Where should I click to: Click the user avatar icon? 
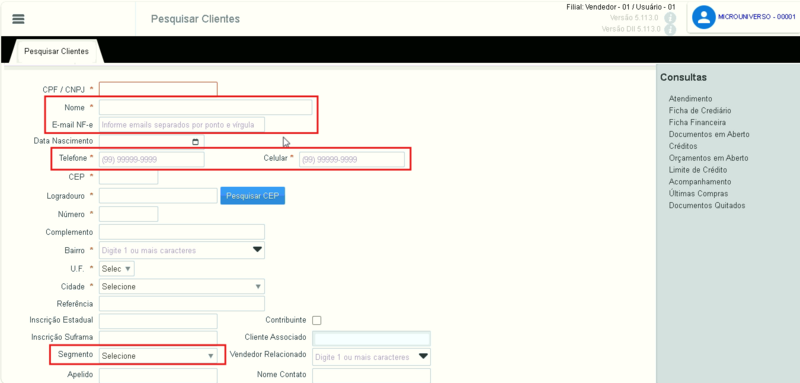pyautogui.click(x=704, y=17)
